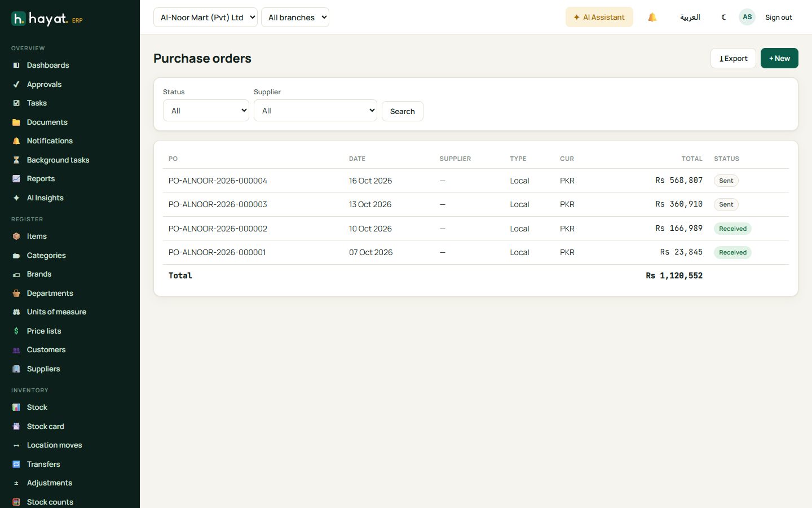Viewport: 812px width, 508px height.
Task: Switch language to Arabic
Action: [x=690, y=17]
